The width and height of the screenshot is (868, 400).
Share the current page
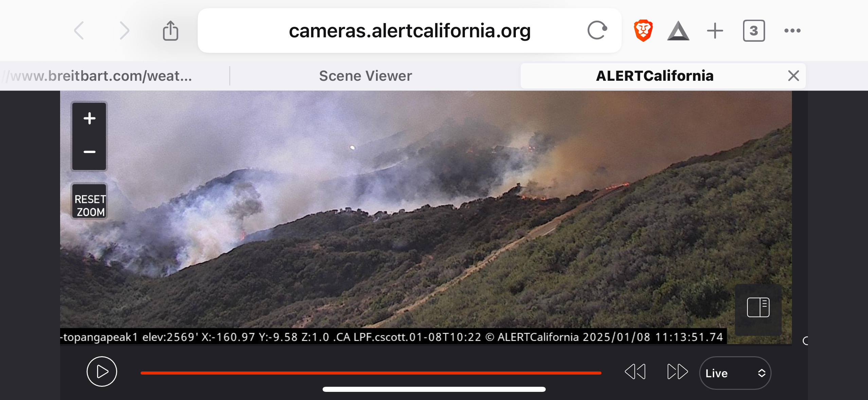(x=170, y=31)
